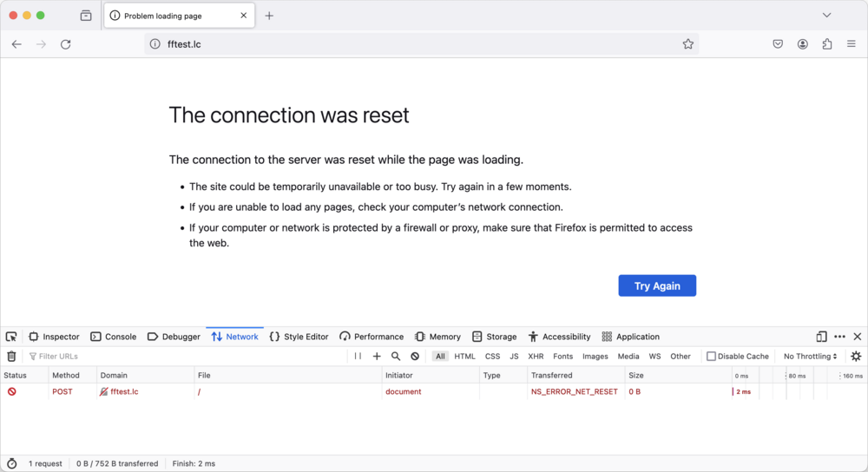Reload the current page
The width and height of the screenshot is (868, 472).
[x=65, y=44]
